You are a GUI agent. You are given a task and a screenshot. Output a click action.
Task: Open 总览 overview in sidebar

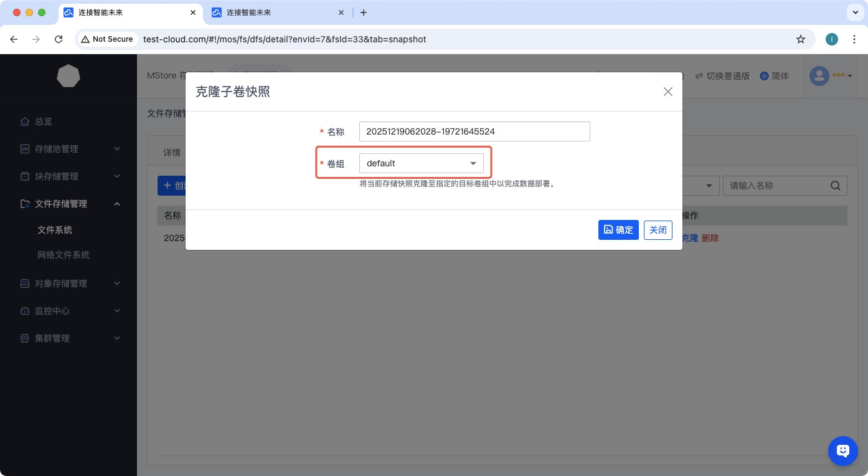(x=44, y=121)
